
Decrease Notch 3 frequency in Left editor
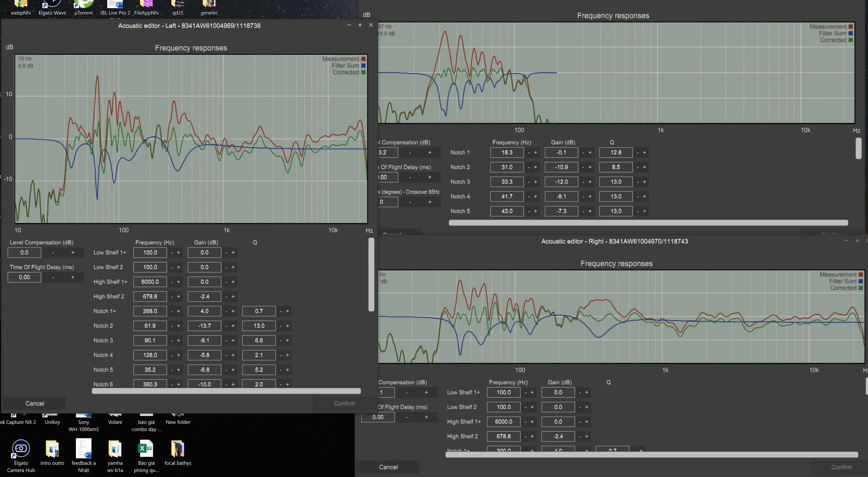click(x=171, y=340)
